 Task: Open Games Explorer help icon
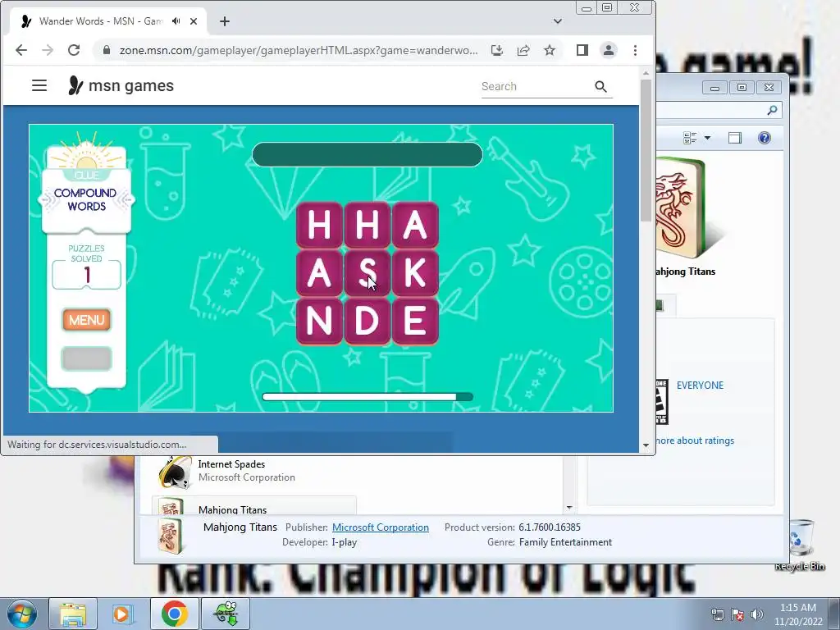765,138
